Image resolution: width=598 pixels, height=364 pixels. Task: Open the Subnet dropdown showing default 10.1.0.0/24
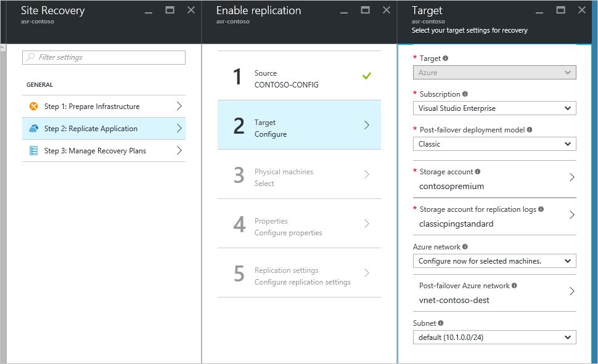pyautogui.click(x=494, y=337)
